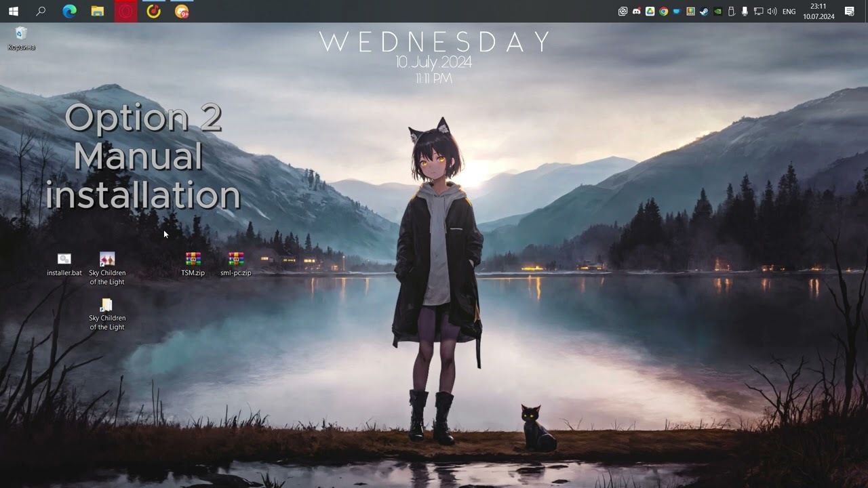The image size is (868, 488).
Task: Select sml-pc.zip archive on desktop
Action: (236, 264)
